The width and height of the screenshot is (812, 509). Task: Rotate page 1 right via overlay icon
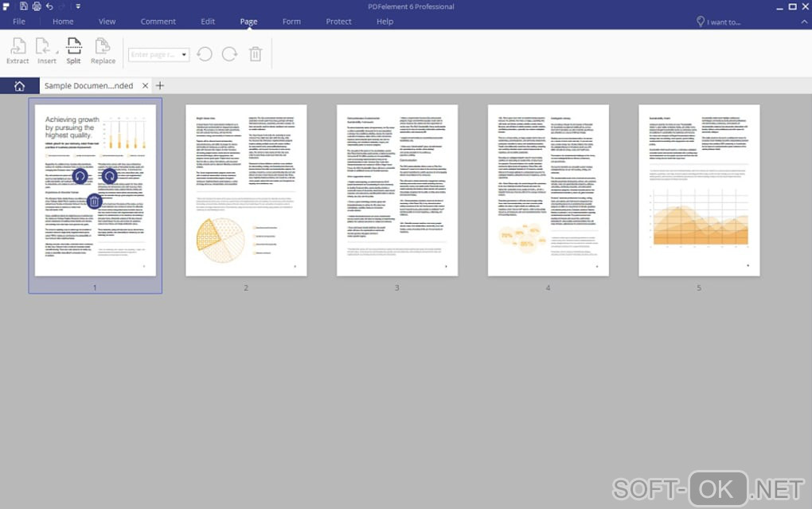point(109,176)
